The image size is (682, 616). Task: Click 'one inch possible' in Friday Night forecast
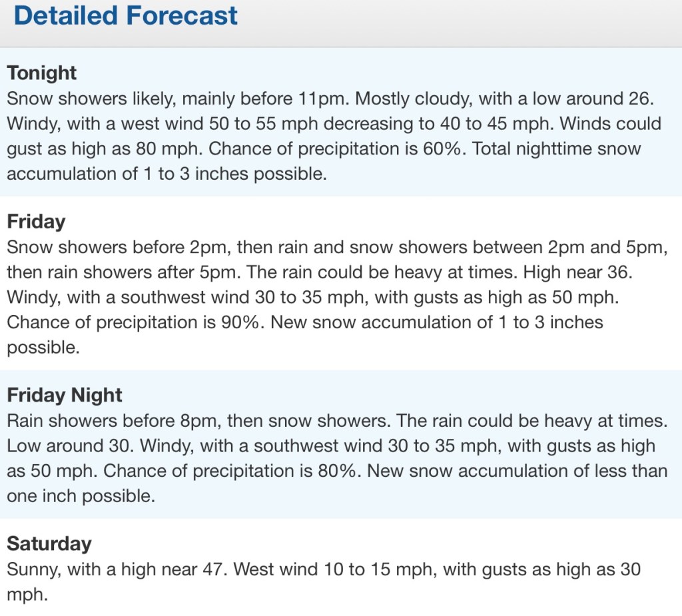tap(81, 496)
